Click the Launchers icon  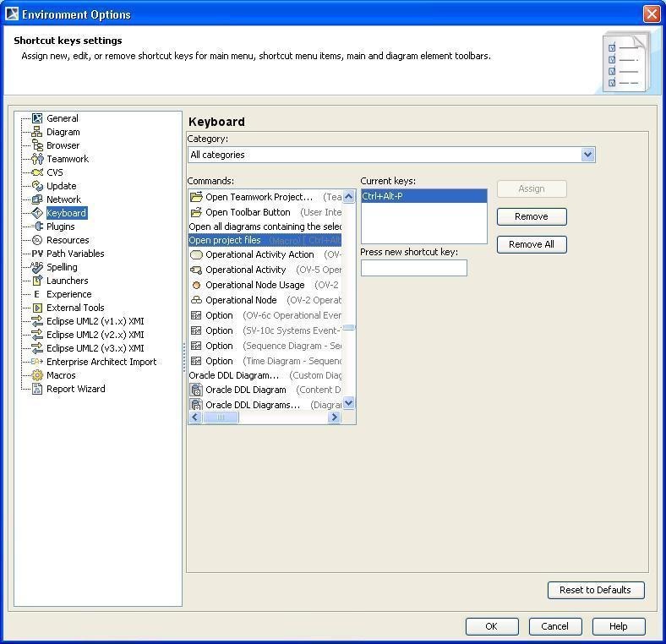tap(37, 281)
